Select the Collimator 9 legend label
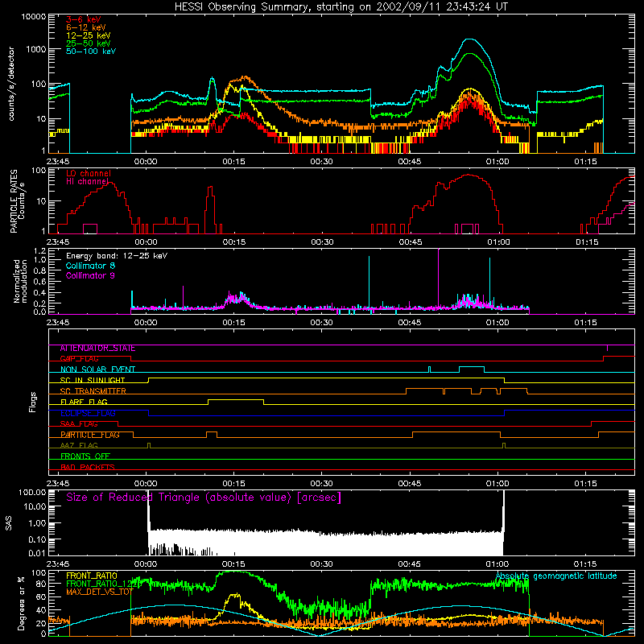644x644 pixels. click(90, 275)
